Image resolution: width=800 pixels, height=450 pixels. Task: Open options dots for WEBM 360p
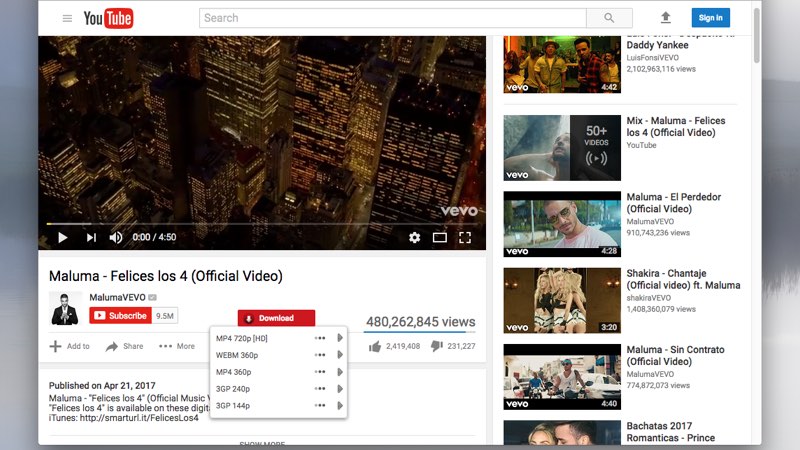(x=320, y=355)
